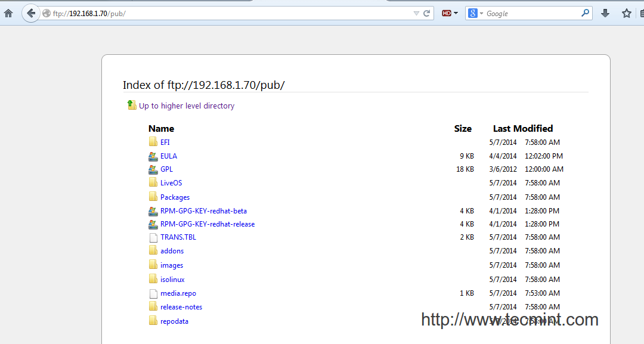The image size is (644, 344).
Task: Navigate back with the Back arrow button
Action: pyautogui.click(x=31, y=13)
